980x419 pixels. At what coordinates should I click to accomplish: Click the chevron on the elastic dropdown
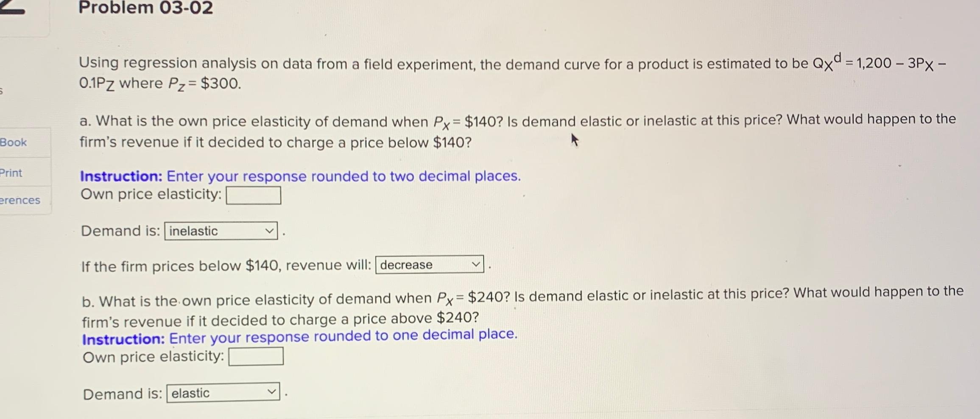coord(273,394)
